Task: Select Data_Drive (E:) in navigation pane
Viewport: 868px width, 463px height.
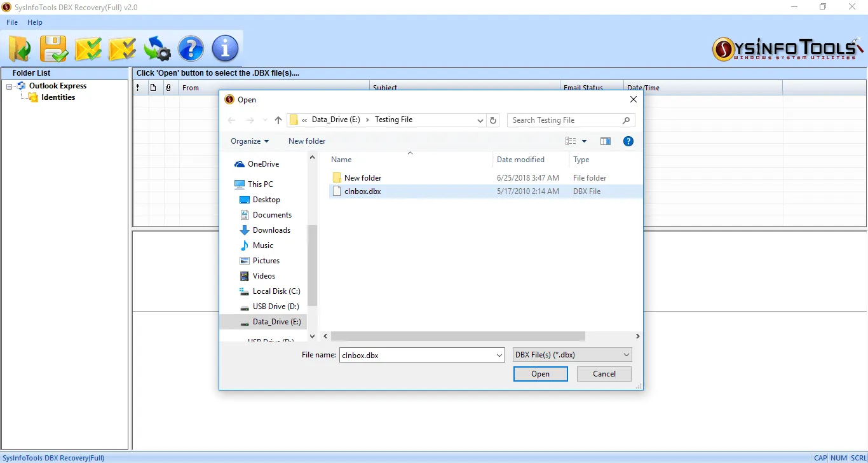Action: coord(262,322)
